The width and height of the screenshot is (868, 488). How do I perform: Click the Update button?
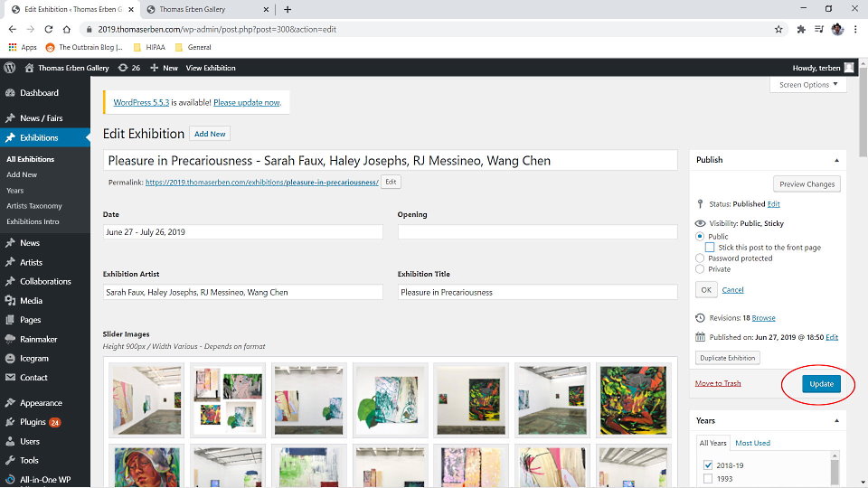click(821, 384)
